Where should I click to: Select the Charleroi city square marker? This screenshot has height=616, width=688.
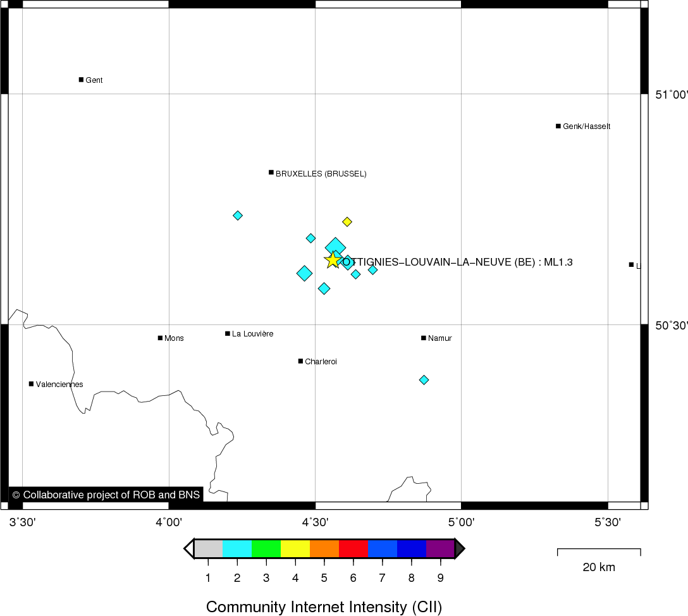[x=300, y=361]
